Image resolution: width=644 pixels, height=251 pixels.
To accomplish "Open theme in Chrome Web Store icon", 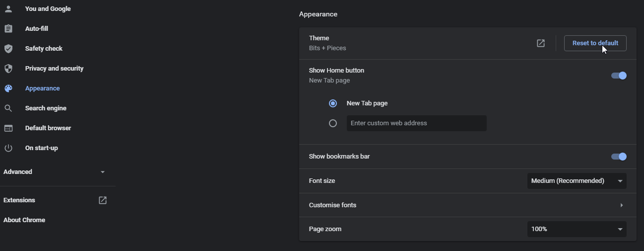I will [x=541, y=43].
